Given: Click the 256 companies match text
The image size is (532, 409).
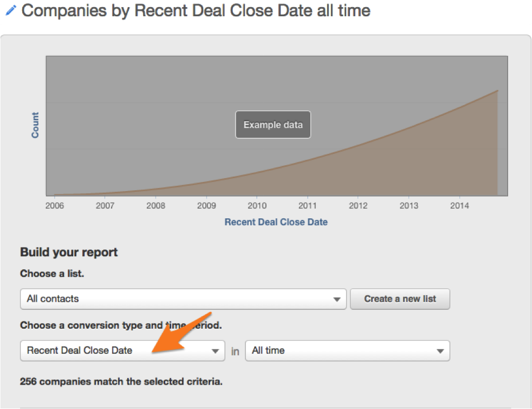Looking at the screenshot, I should [x=121, y=381].
